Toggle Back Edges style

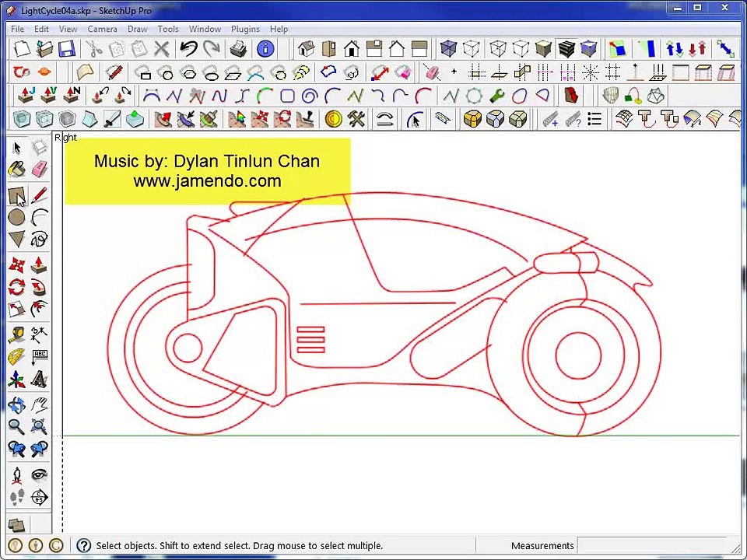[x=472, y=48]
